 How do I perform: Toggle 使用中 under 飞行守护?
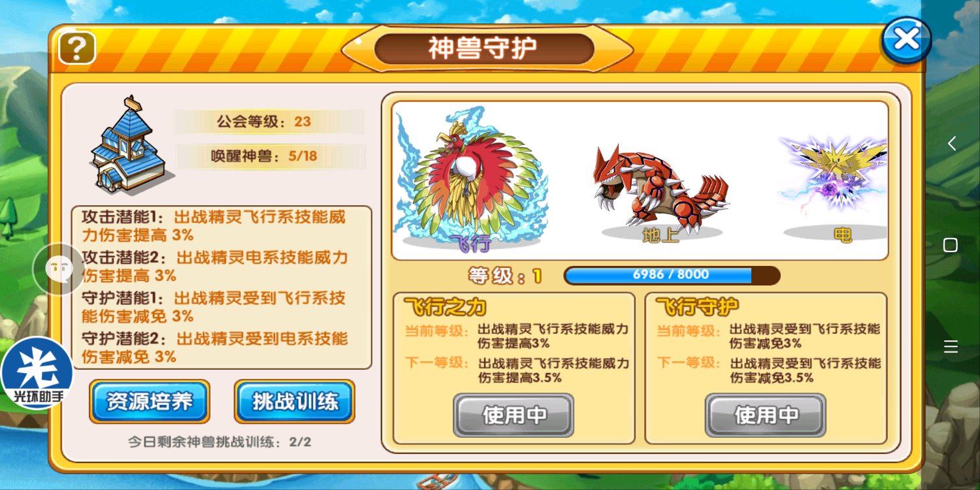coord(766,415)
